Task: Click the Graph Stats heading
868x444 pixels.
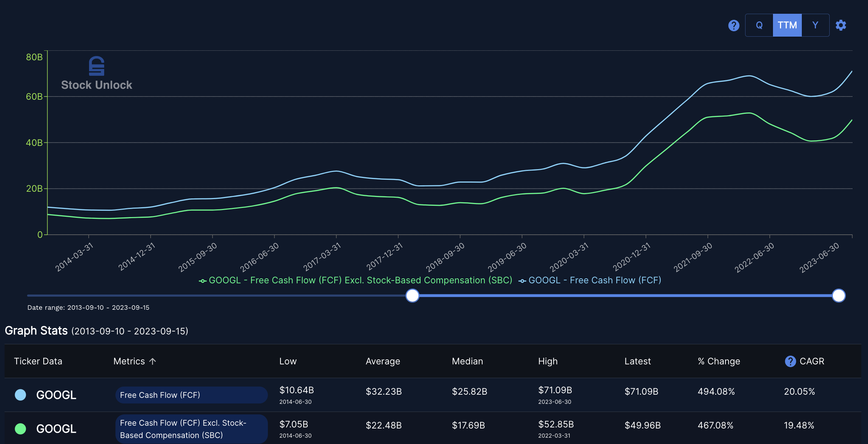Action: 36,331
